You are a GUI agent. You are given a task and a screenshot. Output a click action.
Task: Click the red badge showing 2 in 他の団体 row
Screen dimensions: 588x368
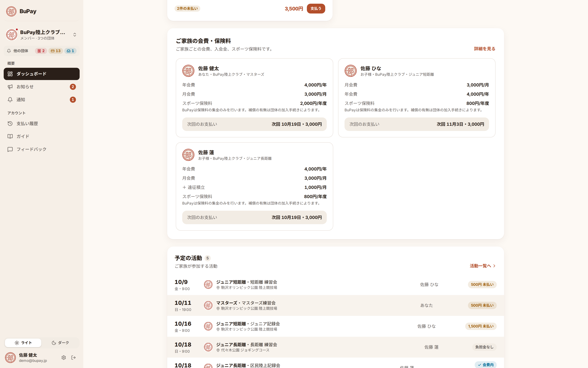(41, 51)
